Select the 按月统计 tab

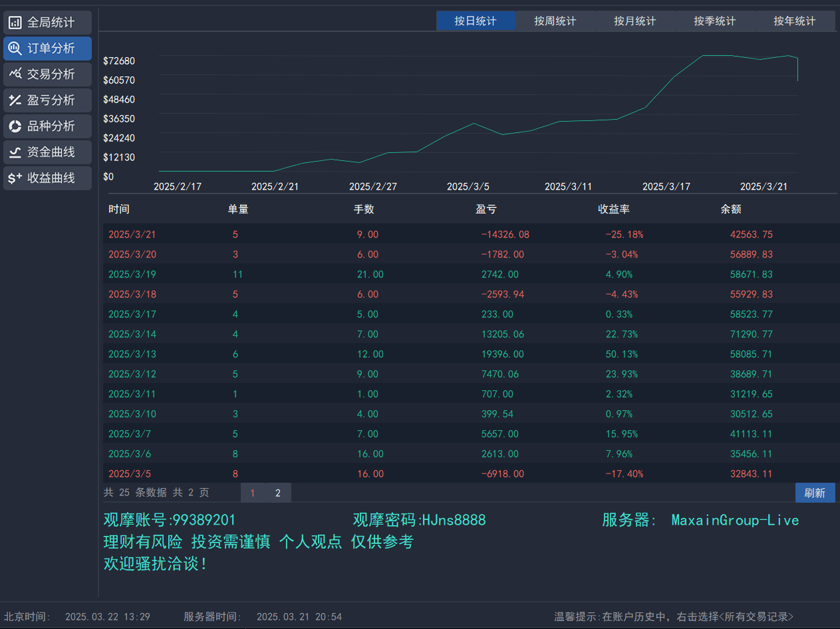(x=635, y=21)
